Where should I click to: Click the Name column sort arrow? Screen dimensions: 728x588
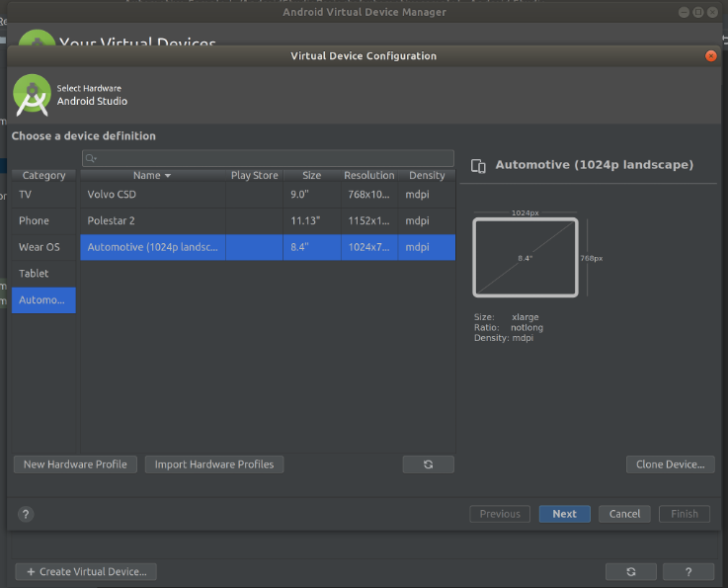tap(168, 176)
